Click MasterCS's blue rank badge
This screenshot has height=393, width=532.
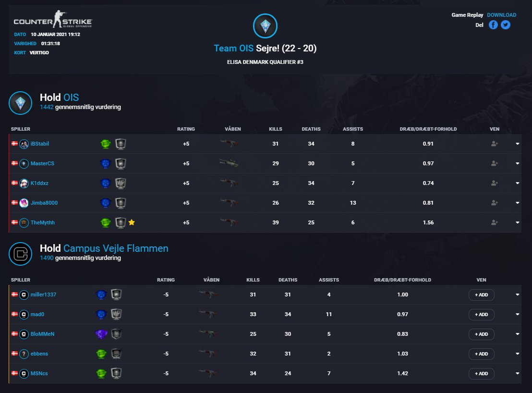click(x=106, y=163)
